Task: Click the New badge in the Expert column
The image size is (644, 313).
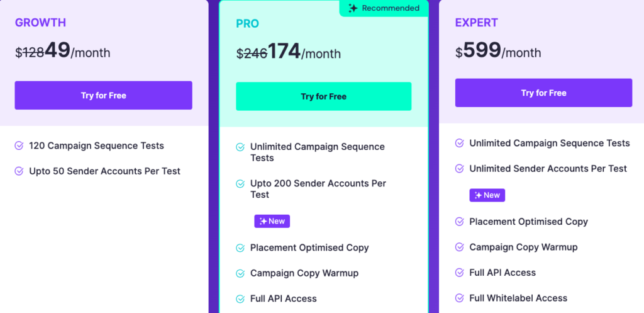Action: click(487, 195)
